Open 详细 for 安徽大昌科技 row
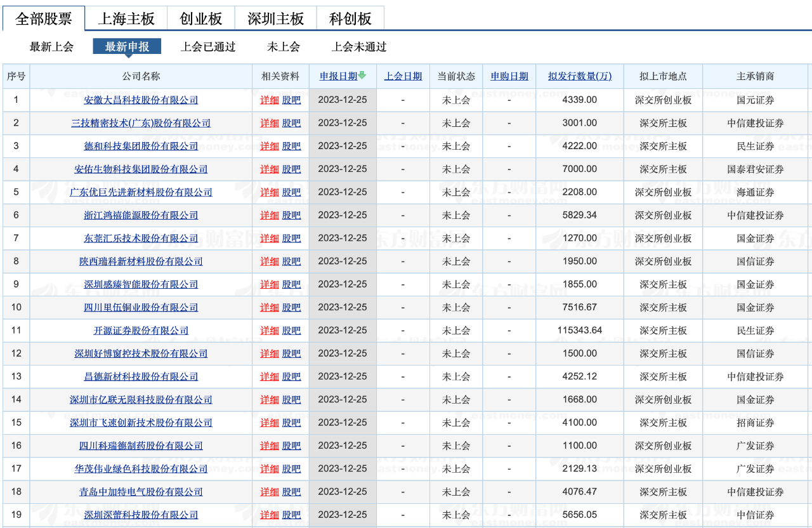 click(270, 100)
